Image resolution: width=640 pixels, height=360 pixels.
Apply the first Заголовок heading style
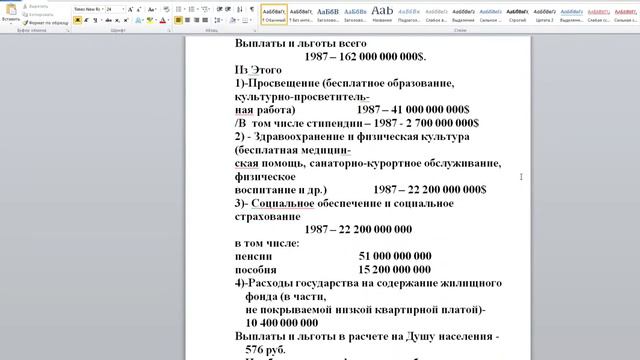coord(328,14)
